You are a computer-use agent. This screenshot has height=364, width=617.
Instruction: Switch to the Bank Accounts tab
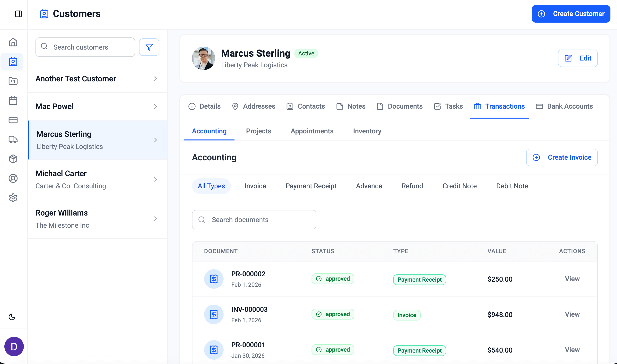point(564,106)
